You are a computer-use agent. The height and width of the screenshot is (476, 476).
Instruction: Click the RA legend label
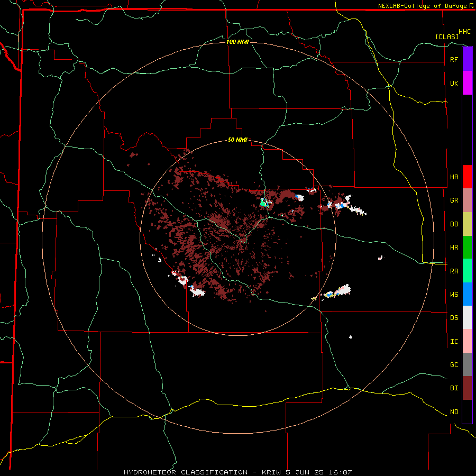coord(454,271)
